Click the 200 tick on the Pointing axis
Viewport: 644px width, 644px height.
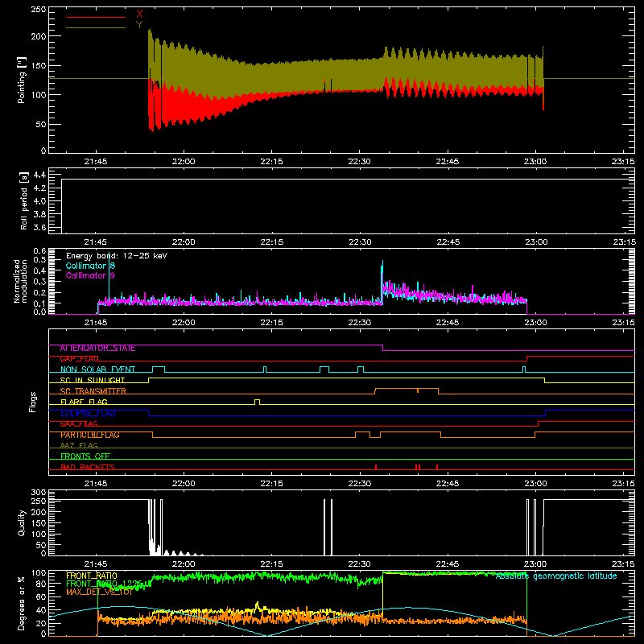pos(39,36)
